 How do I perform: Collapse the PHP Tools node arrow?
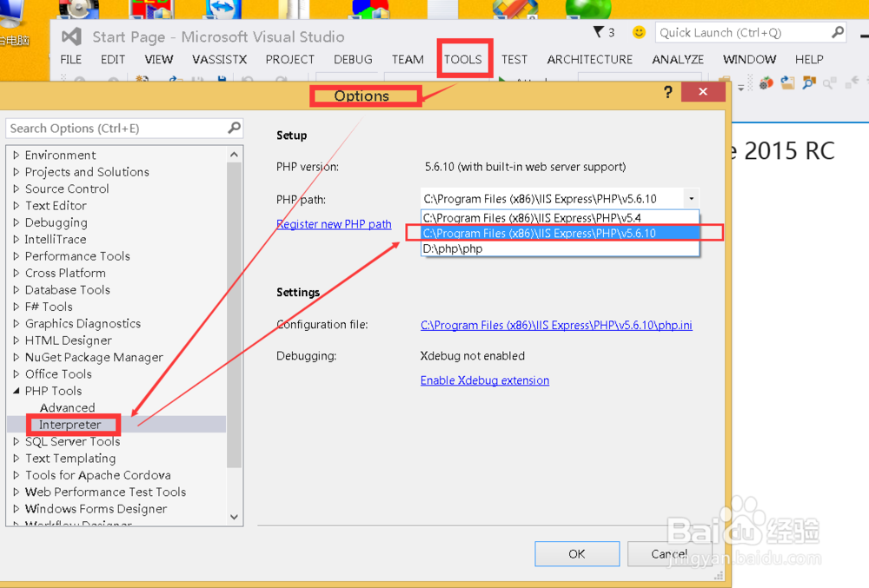coord(16,391)
